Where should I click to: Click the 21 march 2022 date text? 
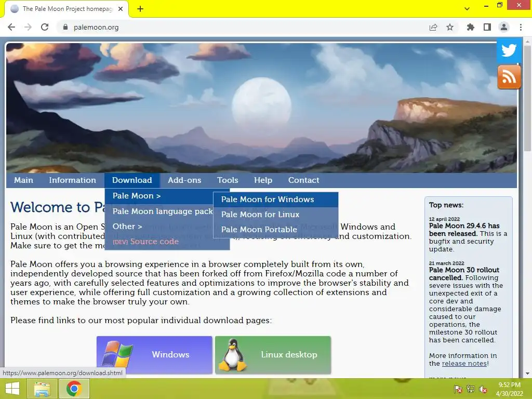pyautogui.click(x=446, y=263)
